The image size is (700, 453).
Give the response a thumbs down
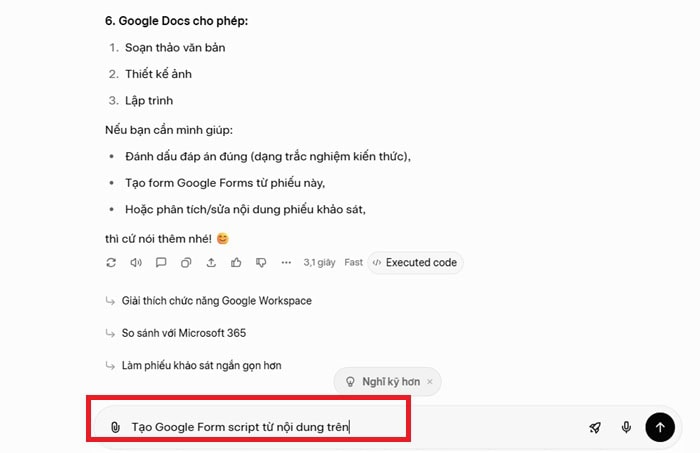pos(261,263)
